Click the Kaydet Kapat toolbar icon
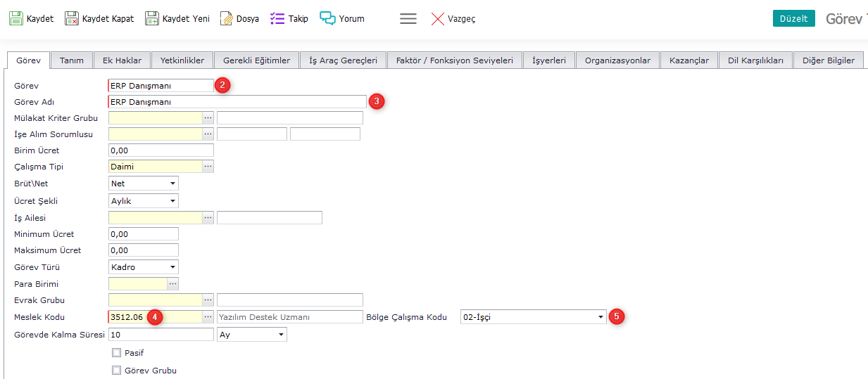 pos(72,19)
